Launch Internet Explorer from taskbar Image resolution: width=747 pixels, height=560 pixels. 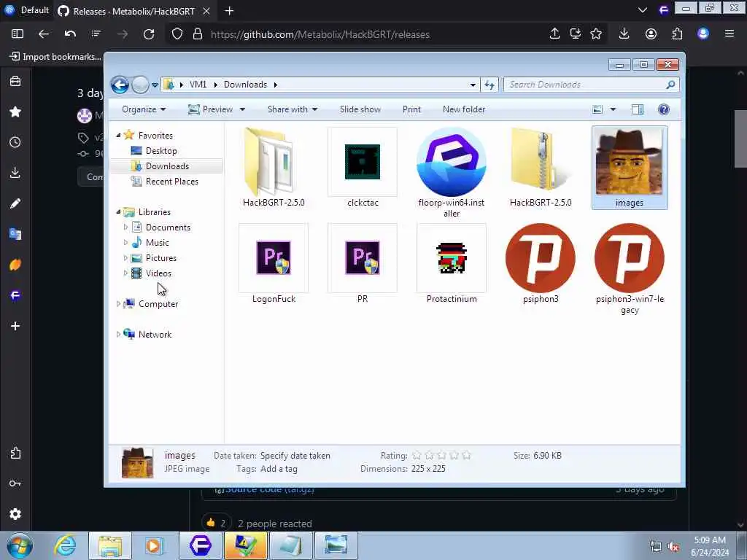click(65, 545)
